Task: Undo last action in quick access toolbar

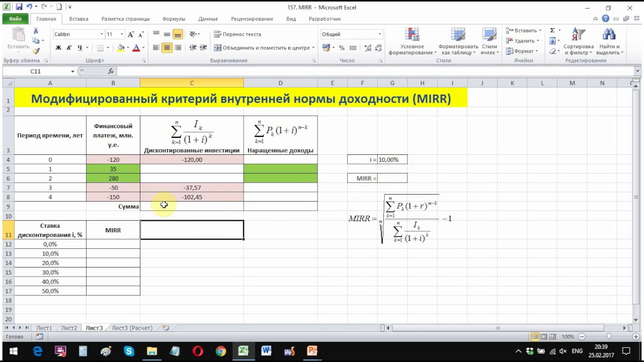Action: pyautogui.click(x=29, y=7)
